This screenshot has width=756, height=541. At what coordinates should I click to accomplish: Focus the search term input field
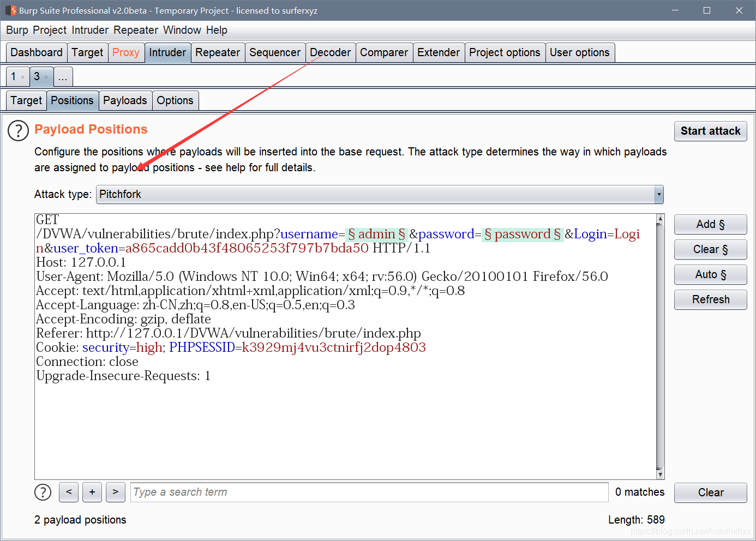(x=369, y=492)
